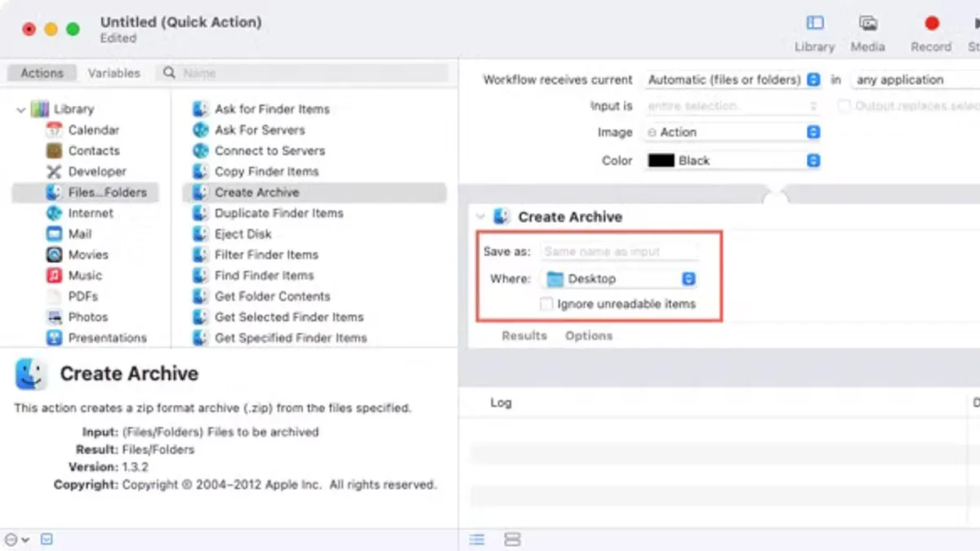Click the Name search field
Screen dimensions: 980x551
click(302, 73)
